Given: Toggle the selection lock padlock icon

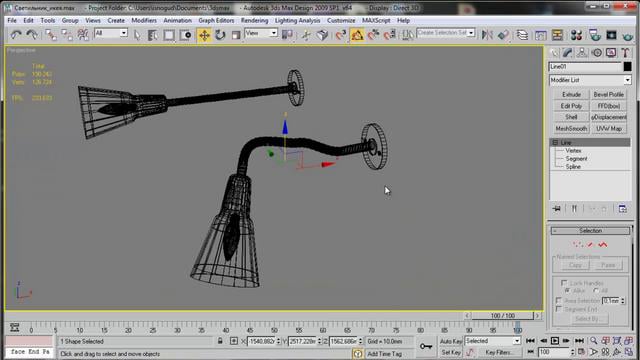Looking at the screenshot, I should (220, 341).
